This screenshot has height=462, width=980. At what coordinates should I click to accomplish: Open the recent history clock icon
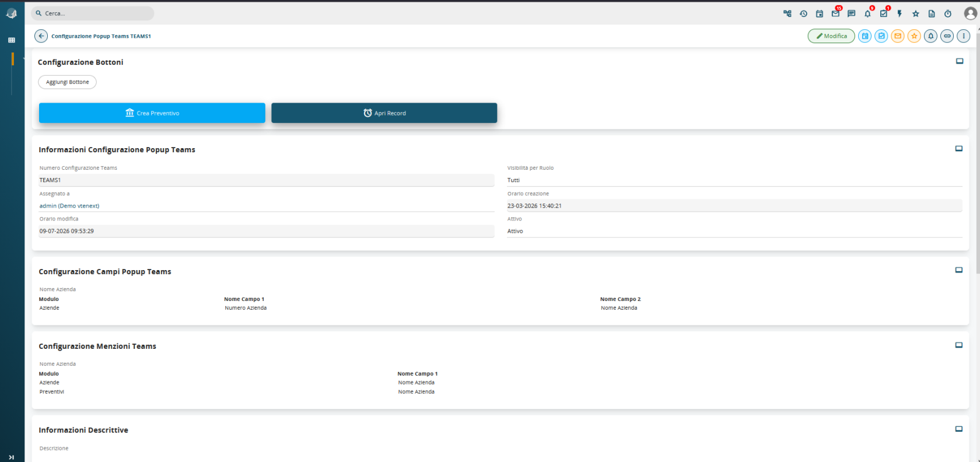click(x=803, y=13)
